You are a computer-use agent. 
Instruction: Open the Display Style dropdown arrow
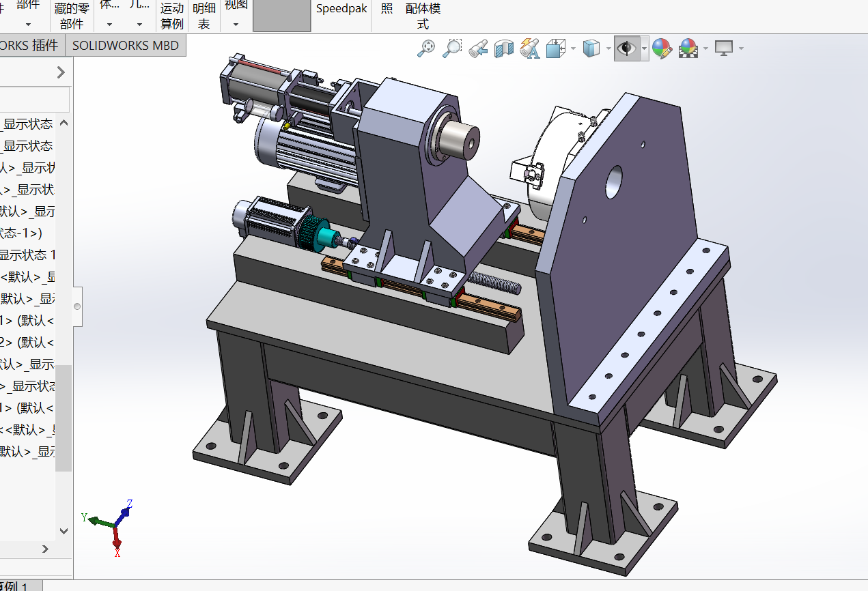tap(608, 48)
